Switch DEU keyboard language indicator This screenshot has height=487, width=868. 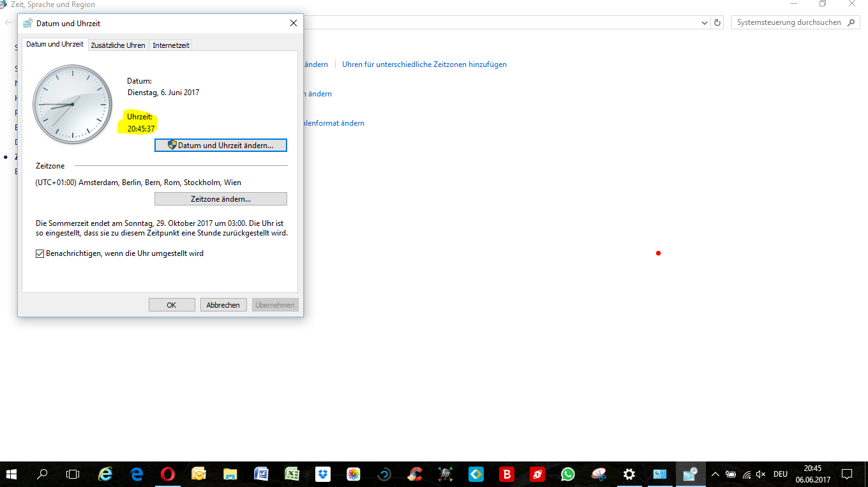781,474
